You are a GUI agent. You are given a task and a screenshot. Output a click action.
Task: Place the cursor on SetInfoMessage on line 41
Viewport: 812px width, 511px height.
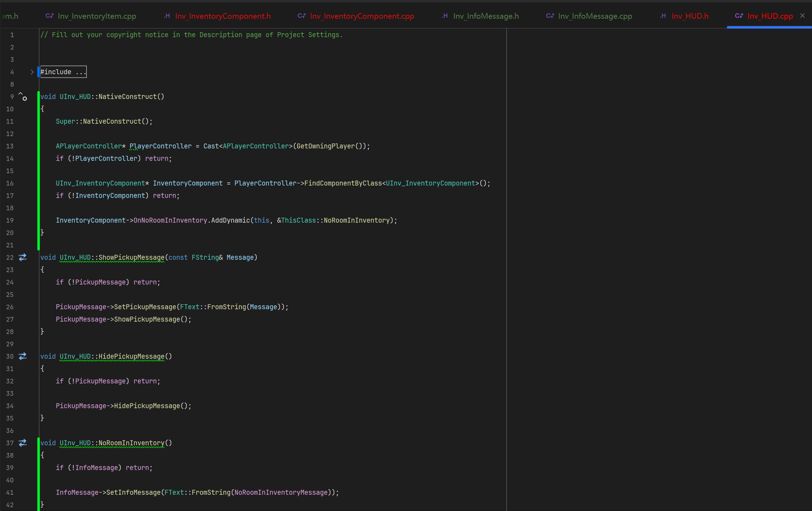click(x=133, y=493)
